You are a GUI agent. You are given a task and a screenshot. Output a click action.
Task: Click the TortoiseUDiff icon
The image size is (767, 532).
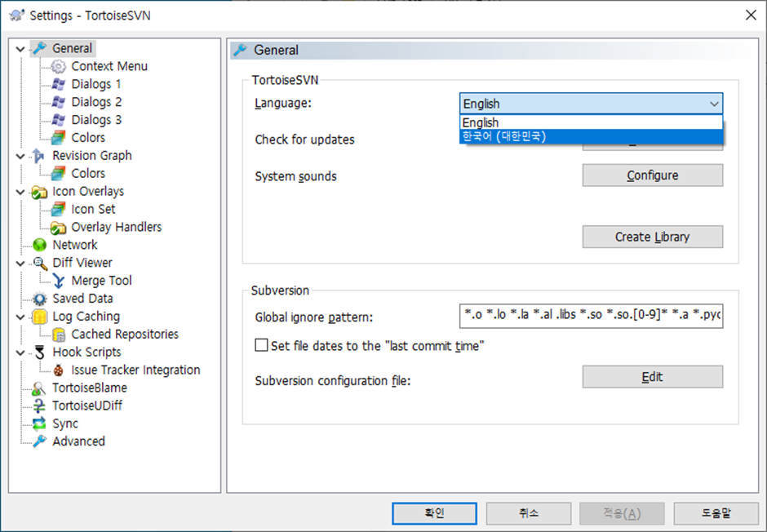click(x=39, y=406)
